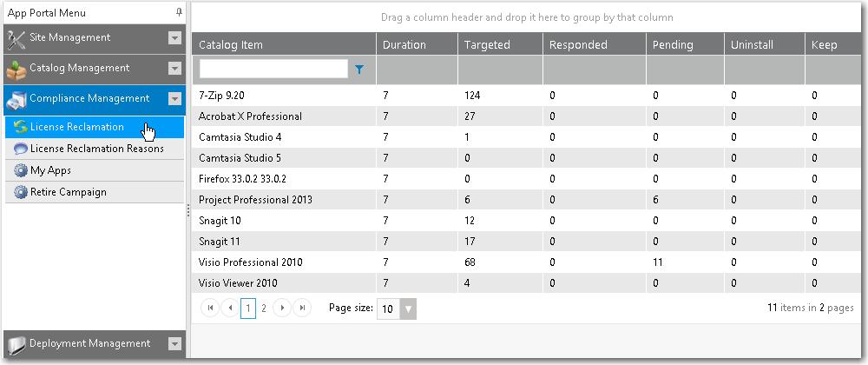Jump to the last page arrow
This screenshot has width=868, height=365.
click(x=302, y=308)
